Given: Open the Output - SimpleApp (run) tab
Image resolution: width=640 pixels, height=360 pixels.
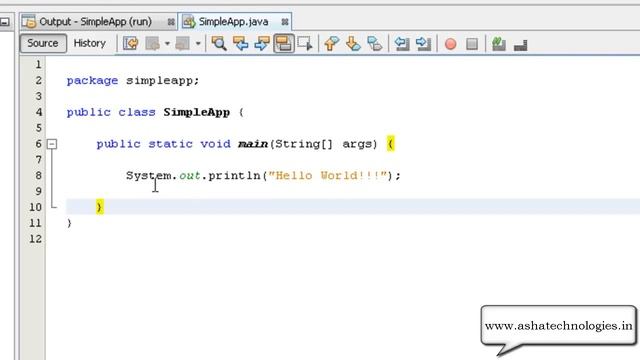Looking at the screenshot, I should pyautogui.click(x=95, y=22).
